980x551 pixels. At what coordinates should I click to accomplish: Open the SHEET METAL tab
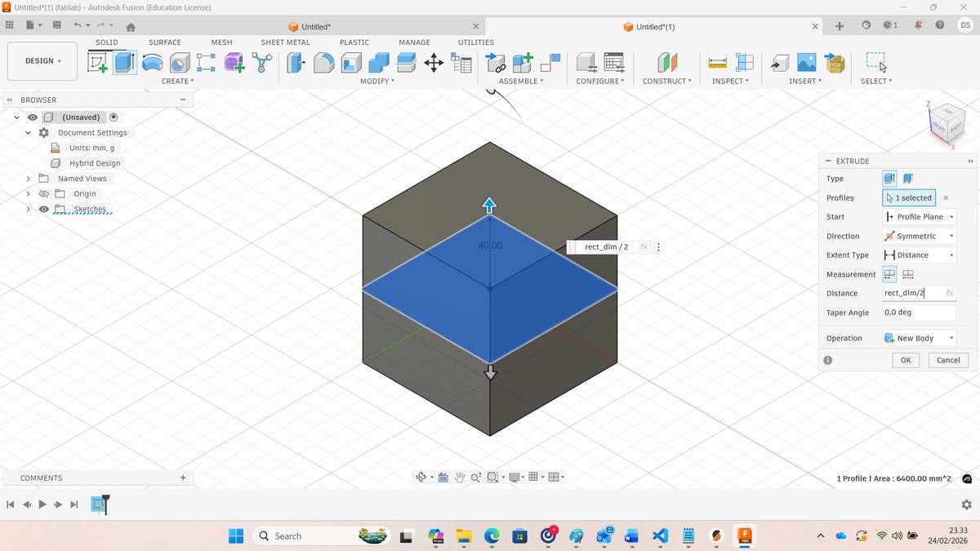(x=285, y=42)
